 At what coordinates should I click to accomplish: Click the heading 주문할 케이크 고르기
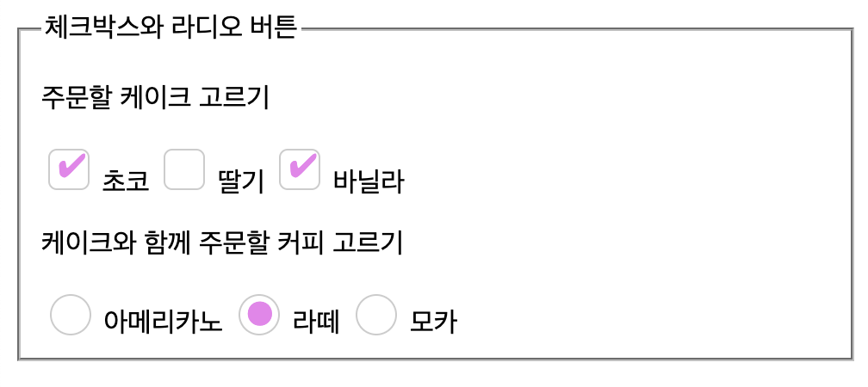coord(156,97)
